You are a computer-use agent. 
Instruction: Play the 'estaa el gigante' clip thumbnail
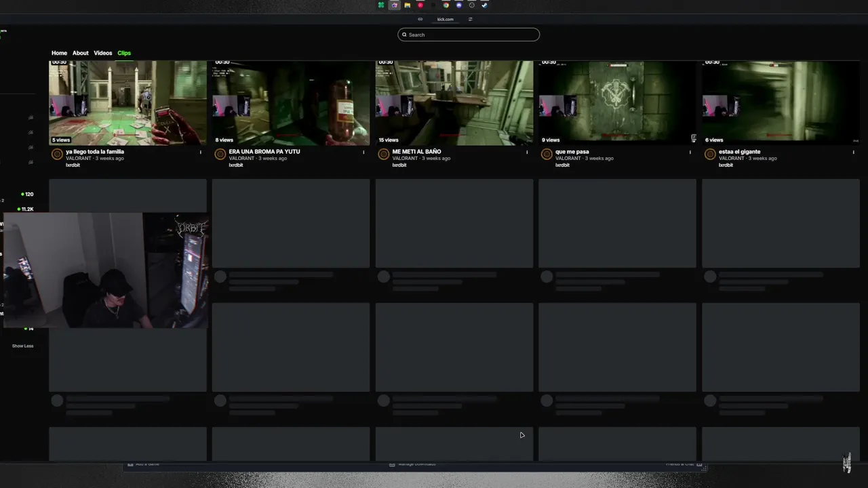point(781,102)
